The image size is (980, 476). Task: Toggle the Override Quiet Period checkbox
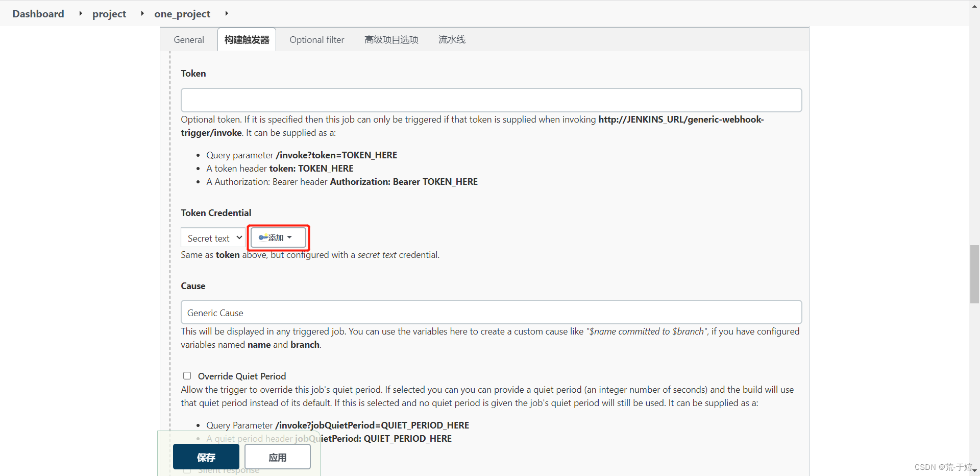(187, 376)
